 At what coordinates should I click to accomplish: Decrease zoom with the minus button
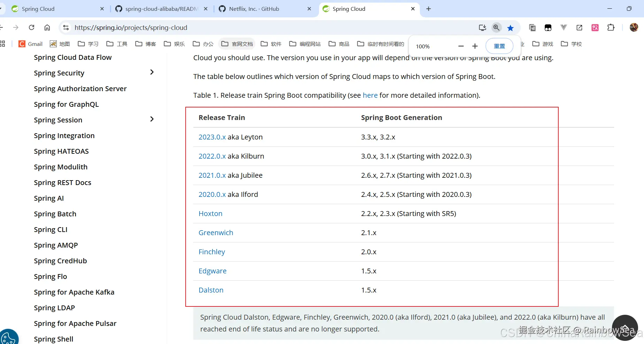point(461,46)
